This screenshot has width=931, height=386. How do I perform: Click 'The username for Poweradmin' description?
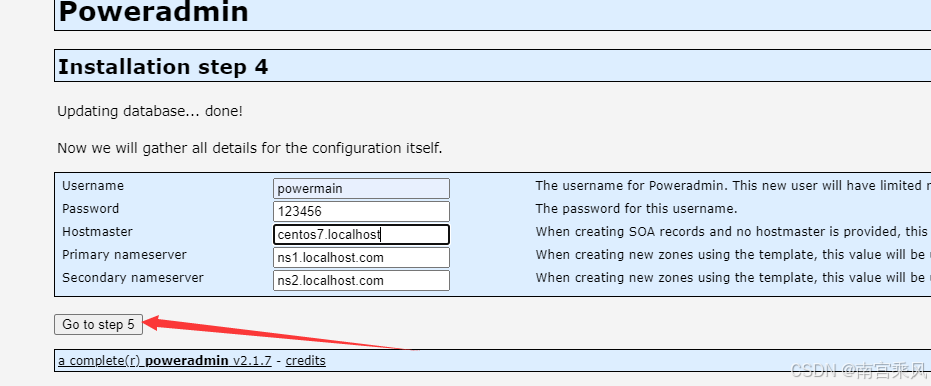click(733, 185)
